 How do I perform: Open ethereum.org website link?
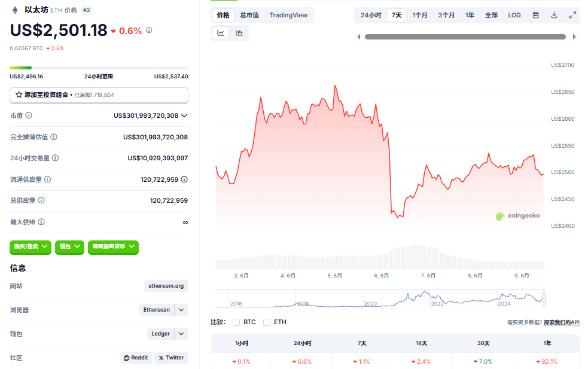[x=166, y=286]
